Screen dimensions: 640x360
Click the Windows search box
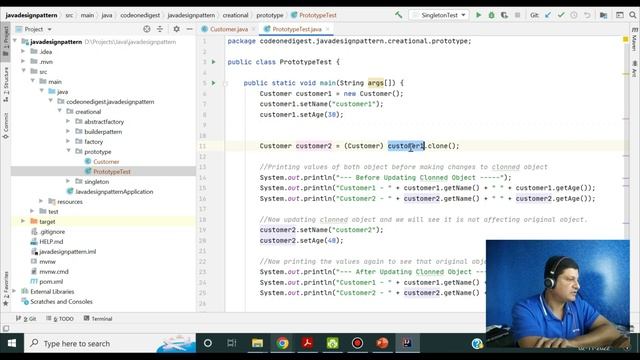[x=110, y=343]
